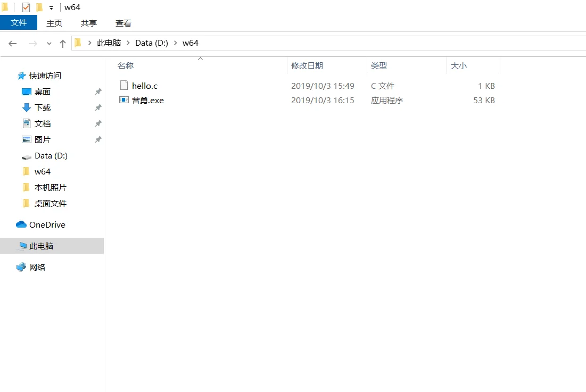Switch to the 查看 ribbon tab

[x=123, y=23]
